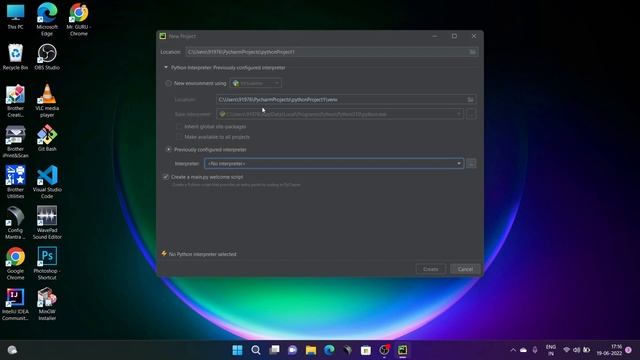
Task: Switch to OBS Studio on taskbar
Action: coord(384,350)
